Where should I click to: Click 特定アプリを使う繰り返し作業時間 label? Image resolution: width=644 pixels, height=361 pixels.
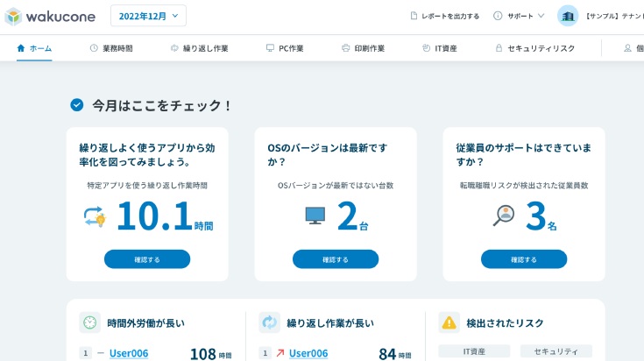pyautogui.click(x=147, y=185)
